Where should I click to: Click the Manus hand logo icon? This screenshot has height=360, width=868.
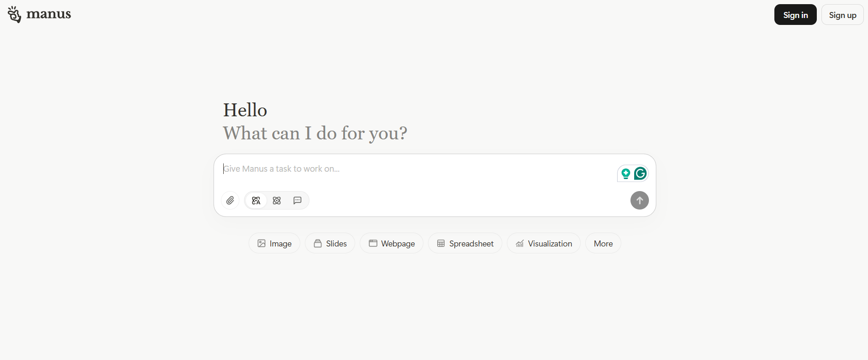click(14, 14)
